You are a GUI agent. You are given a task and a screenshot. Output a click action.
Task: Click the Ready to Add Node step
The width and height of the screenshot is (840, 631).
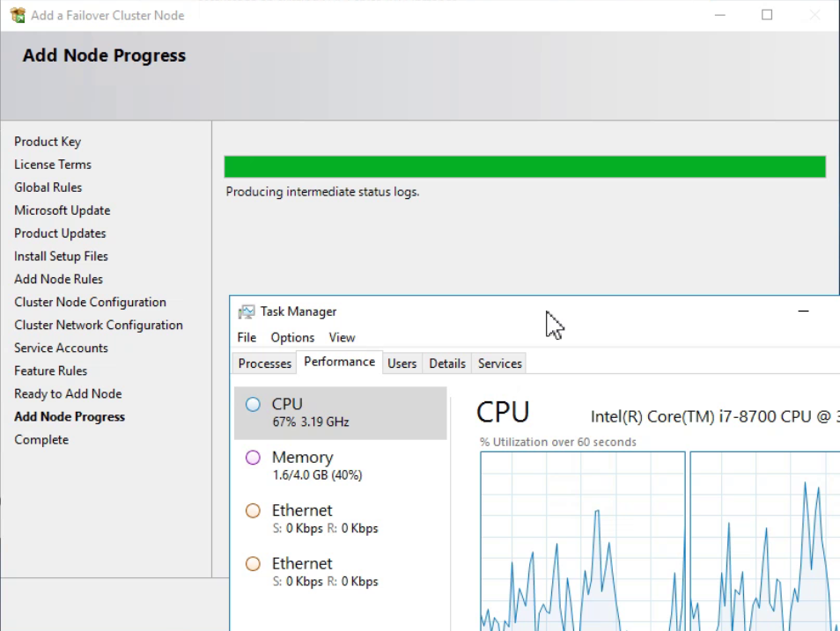[x=68, y=393]
